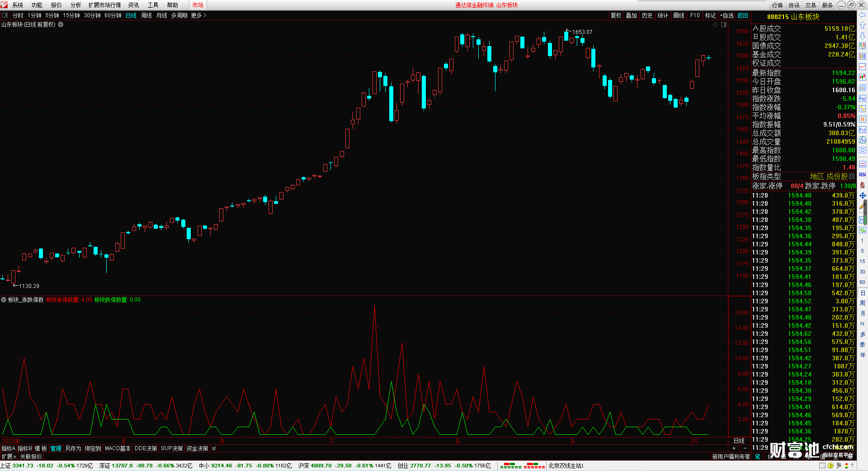Open the 地区 成份股 board type selector

832,176
